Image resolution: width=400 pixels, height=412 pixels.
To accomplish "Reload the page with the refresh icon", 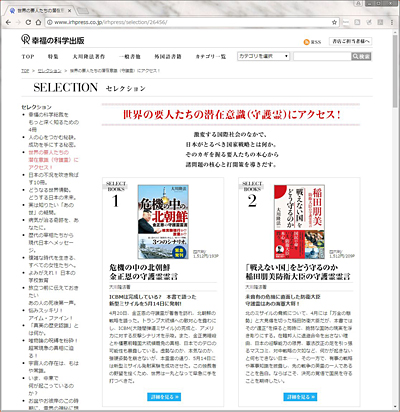I will click(28, 22).
